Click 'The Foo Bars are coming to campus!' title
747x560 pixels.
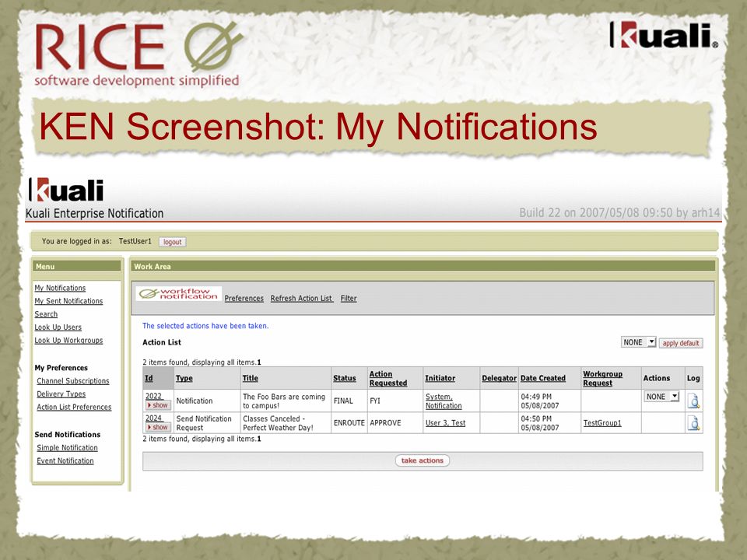pos(284,401)
